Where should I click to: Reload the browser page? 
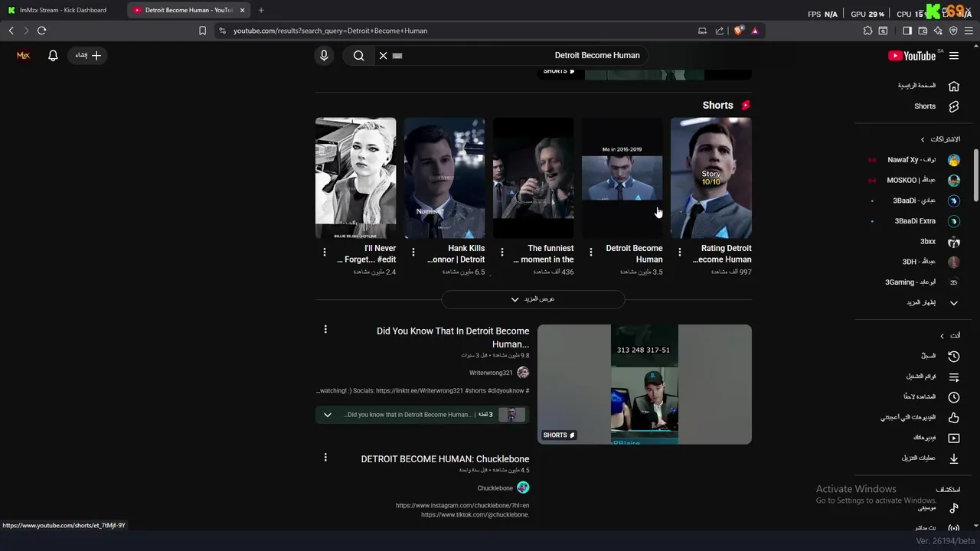[41, 31]
